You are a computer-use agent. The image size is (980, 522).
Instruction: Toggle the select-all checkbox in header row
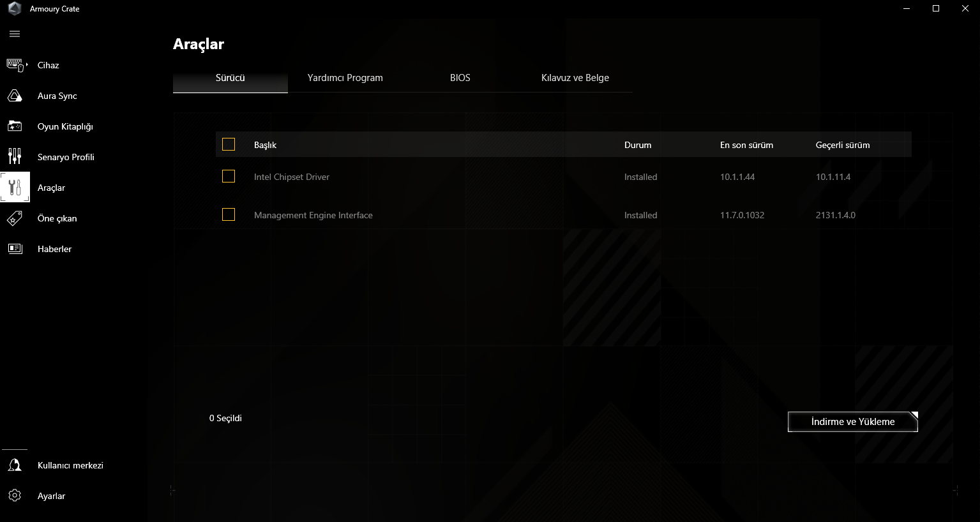tap(229, 144)
